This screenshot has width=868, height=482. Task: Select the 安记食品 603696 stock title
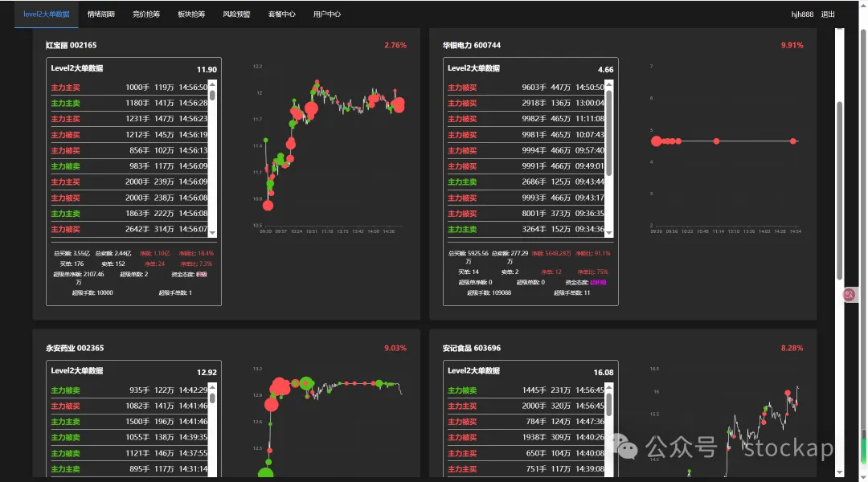pyautogui.click(x=471, y=348)
